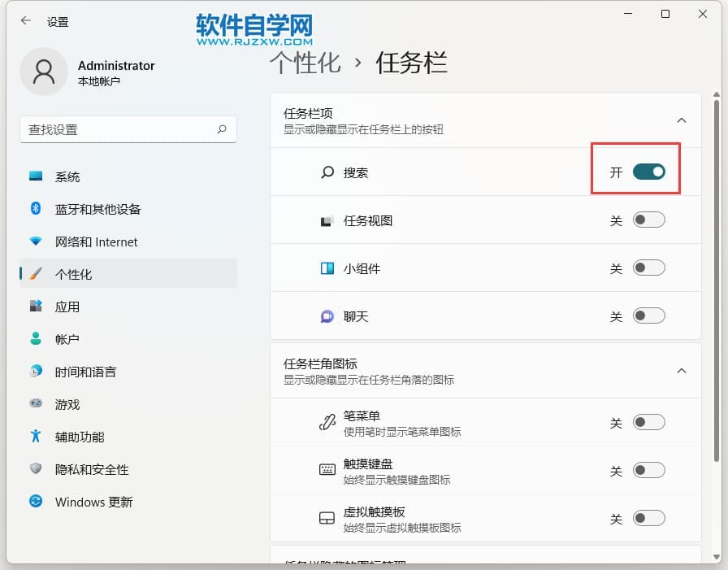Open 隐私和安全性 settings page
The height and width of the screenshot is (570, 728).
pyautogui.click(x=92, y=469)
